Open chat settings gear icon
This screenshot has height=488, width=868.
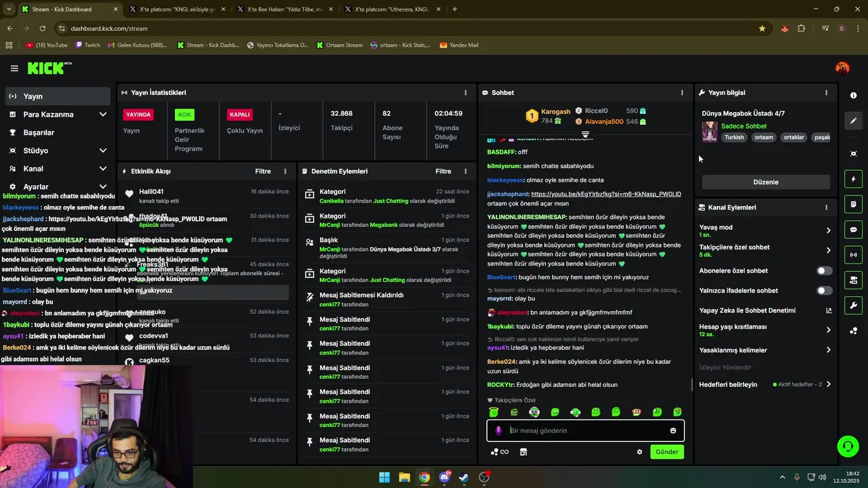[x=639, y=452]
